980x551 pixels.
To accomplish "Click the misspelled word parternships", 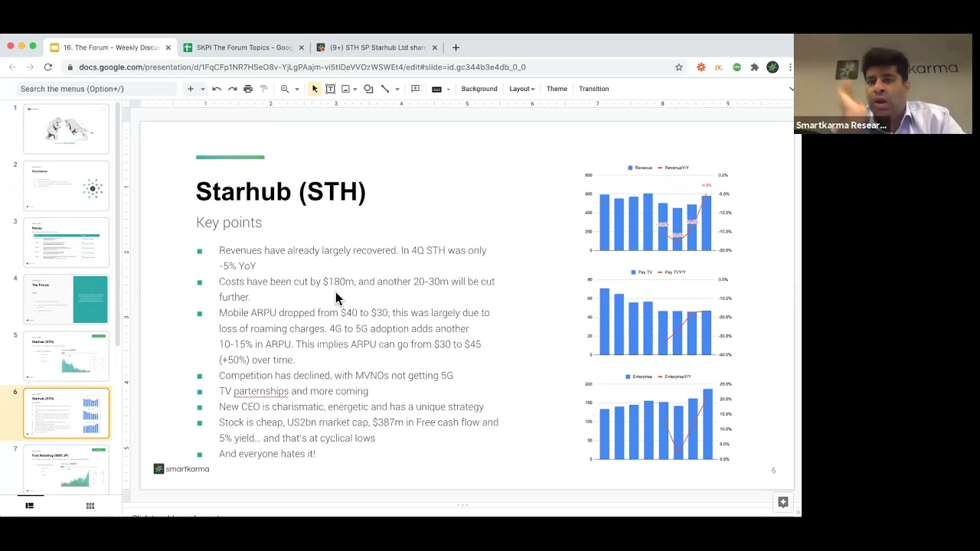I will coord(261,391).
